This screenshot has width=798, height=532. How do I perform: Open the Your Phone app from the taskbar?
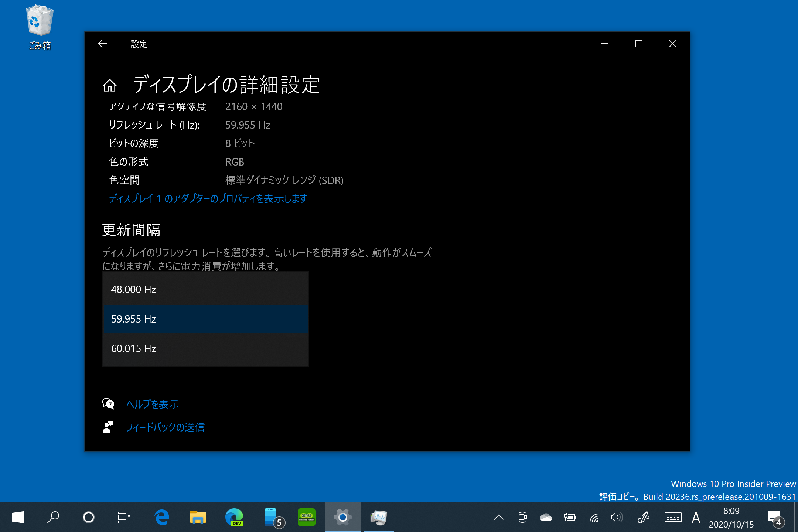tap(271, 517)
